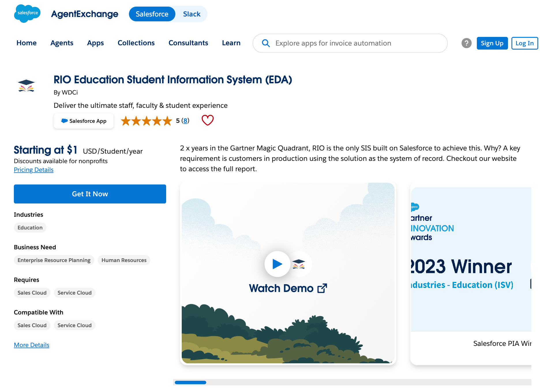This screenshot has height=392, width=540.
Task: Open the help question mark icon
Action: [466, 43]
